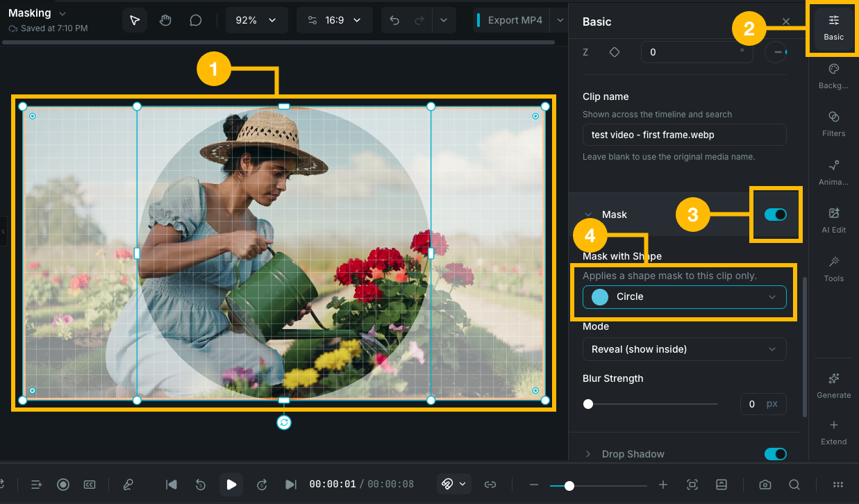Select the pointer tool in the toolbar
Image resolution: width=859 pixels, height=504 pixels.
coord(134,20)
